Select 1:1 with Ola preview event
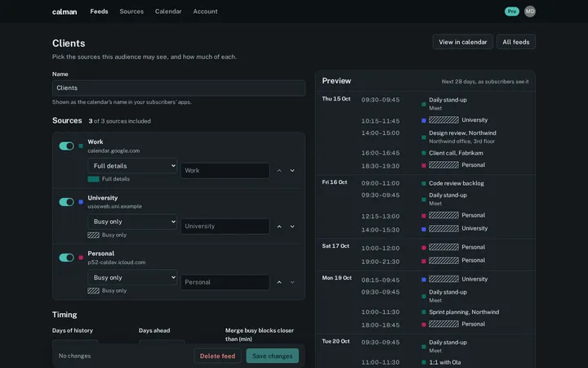The image size is (588, 368). pos(445,362)
